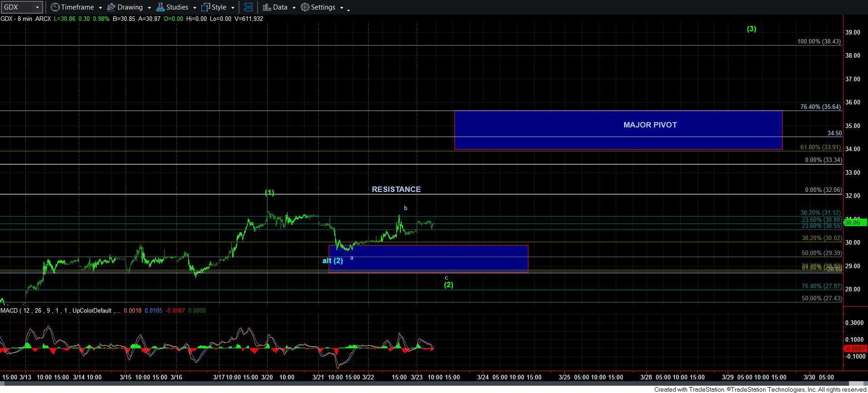Select the alt (2) wave label
This screenshot has height=393, width=868.
[x=332, y=260]
